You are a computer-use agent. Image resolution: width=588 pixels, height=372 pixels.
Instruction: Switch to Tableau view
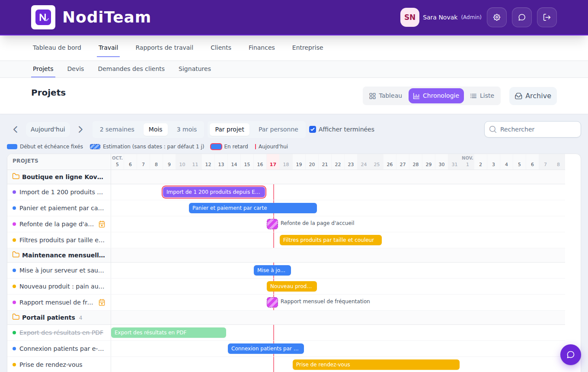pos(386,96)
